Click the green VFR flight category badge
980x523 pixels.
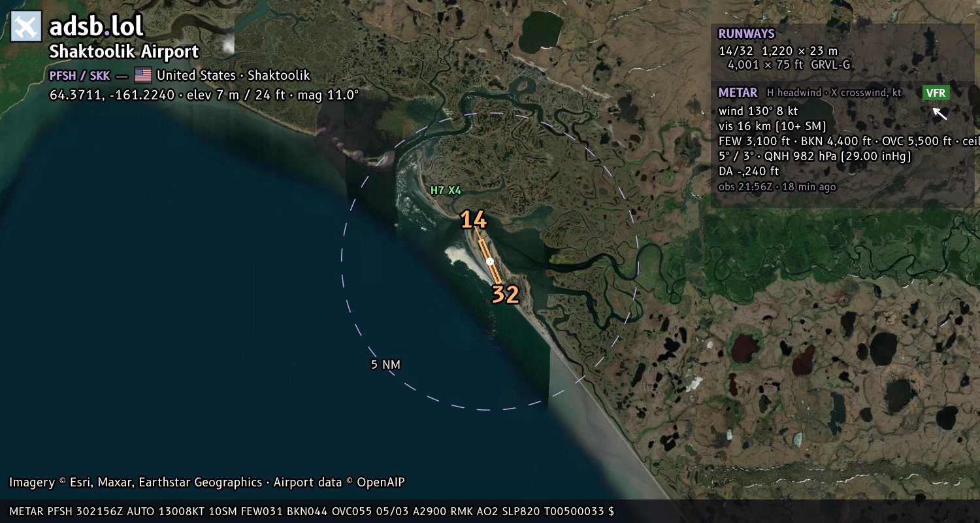(x=936, y=93)
